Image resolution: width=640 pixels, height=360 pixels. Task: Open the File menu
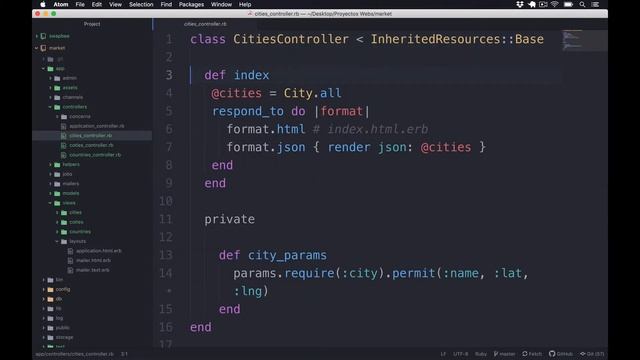click(x=80, y=4)
